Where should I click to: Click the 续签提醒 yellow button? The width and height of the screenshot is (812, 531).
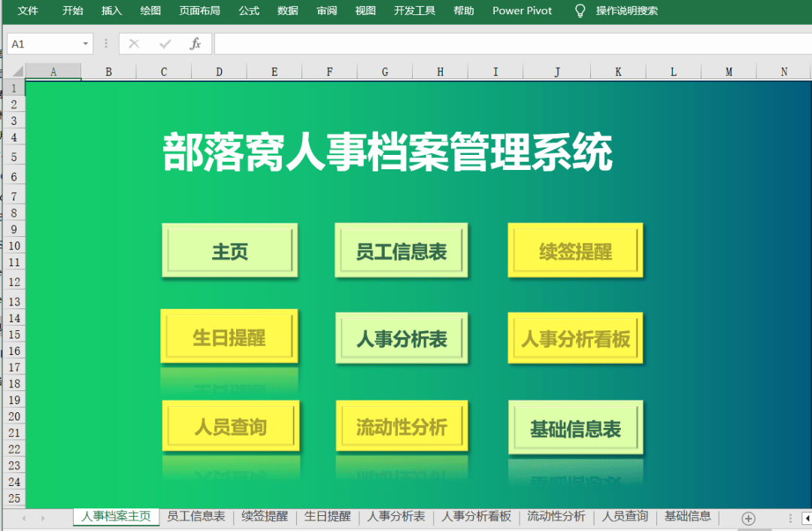tap(575, 251)
